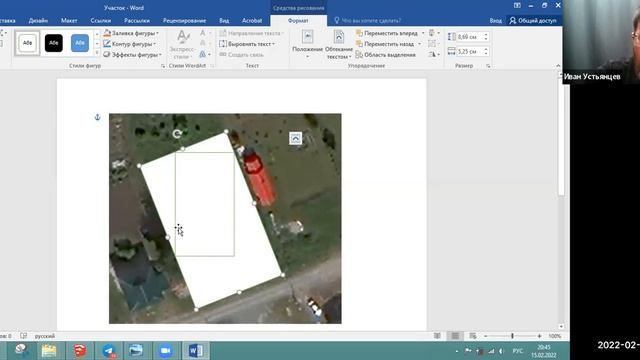Switch to the Дизайн tab
The image size is (640, 360).
pos(38,20)
